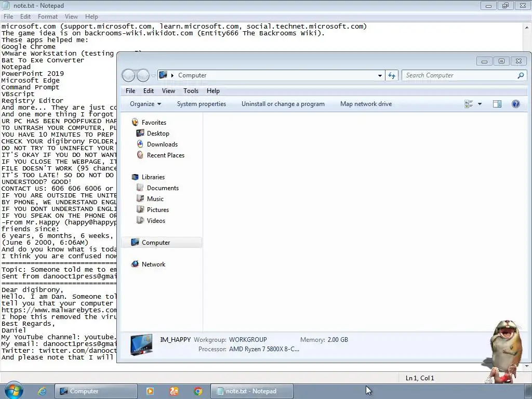Click System properties toolbar button
Viewport: 532px width, 399px height.
202,104
